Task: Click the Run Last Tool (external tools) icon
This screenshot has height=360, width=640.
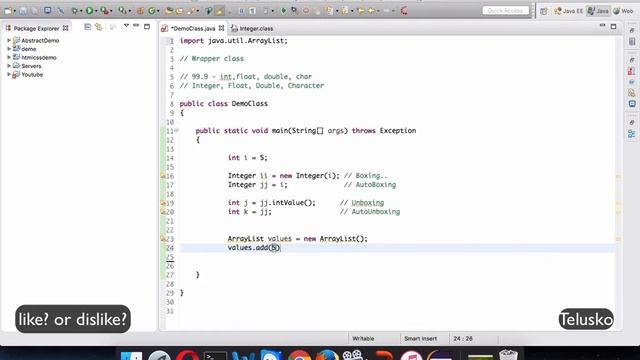Action: click(105, 11)
